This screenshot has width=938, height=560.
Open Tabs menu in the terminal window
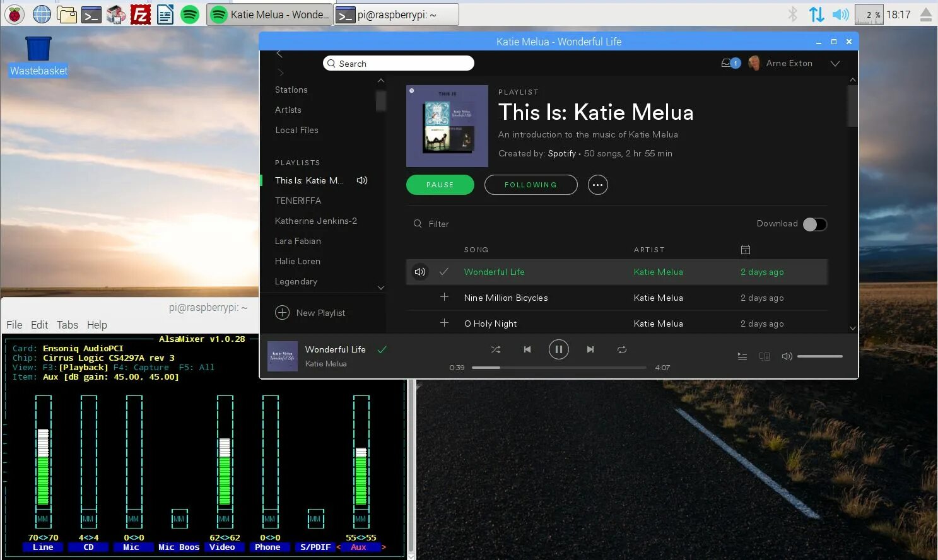point(67,325)
